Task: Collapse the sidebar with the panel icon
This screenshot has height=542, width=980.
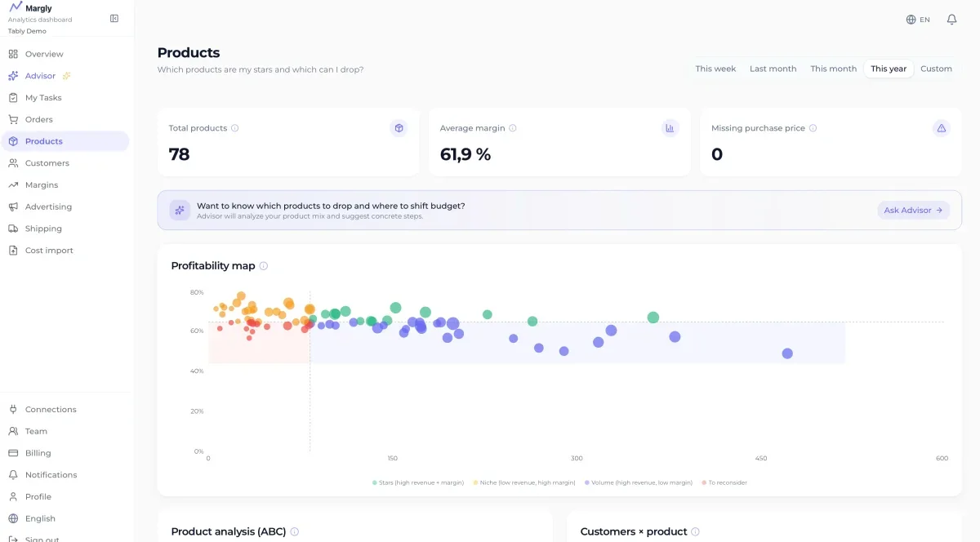Action: coord(114,18)
